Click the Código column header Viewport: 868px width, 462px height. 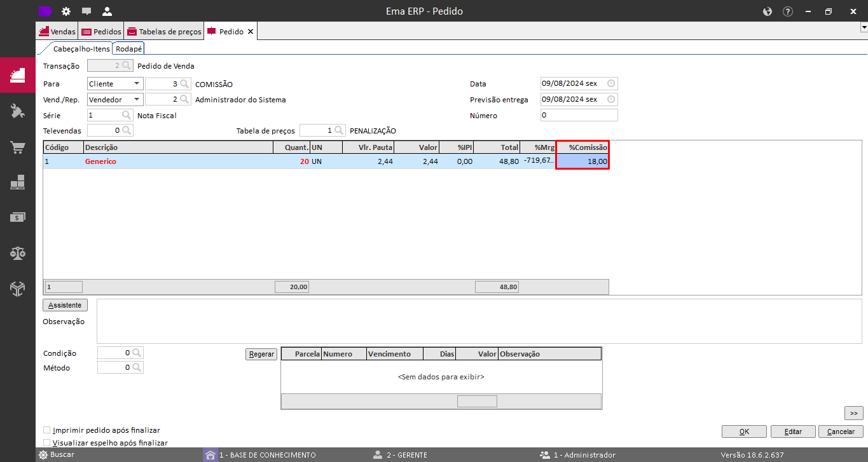pyautogui.click(x=64, y=147)
